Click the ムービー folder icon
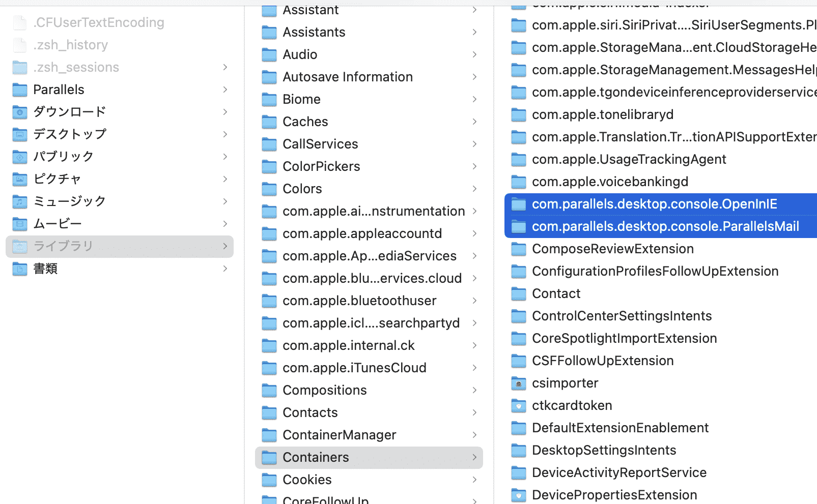Image resolution: width=817 pixels, height=504 pixels. pos(19,224)
